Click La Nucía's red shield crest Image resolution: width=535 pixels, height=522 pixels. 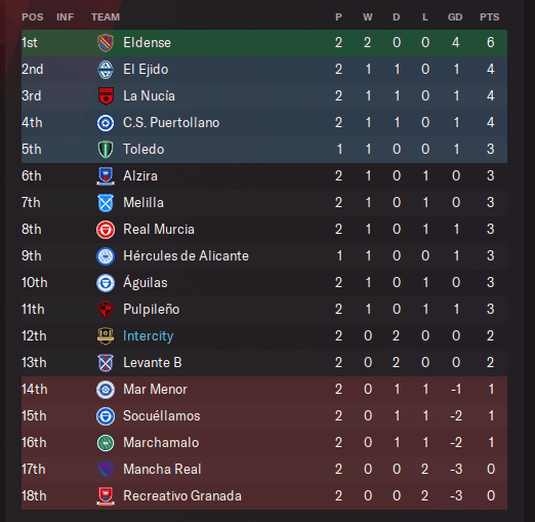(105, 96)
